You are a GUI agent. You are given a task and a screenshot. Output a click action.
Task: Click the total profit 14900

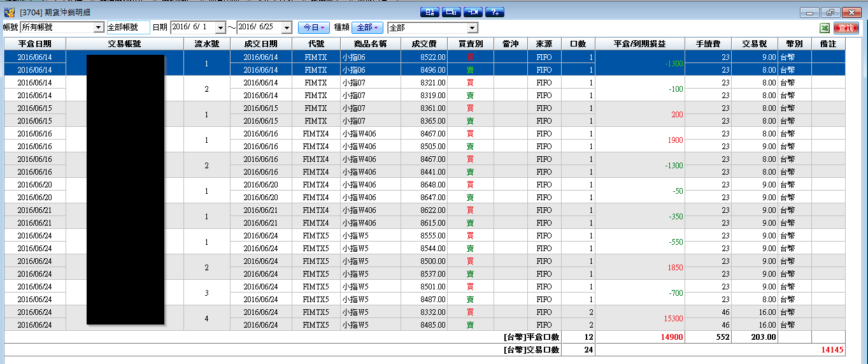click(x=673, y=337)
